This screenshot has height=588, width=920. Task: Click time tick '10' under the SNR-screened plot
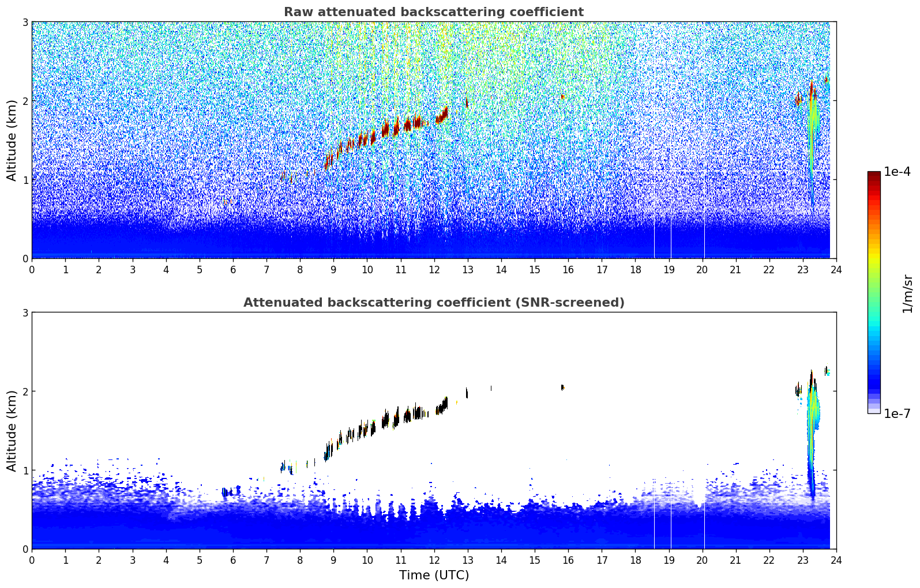(x=367, y=560)
